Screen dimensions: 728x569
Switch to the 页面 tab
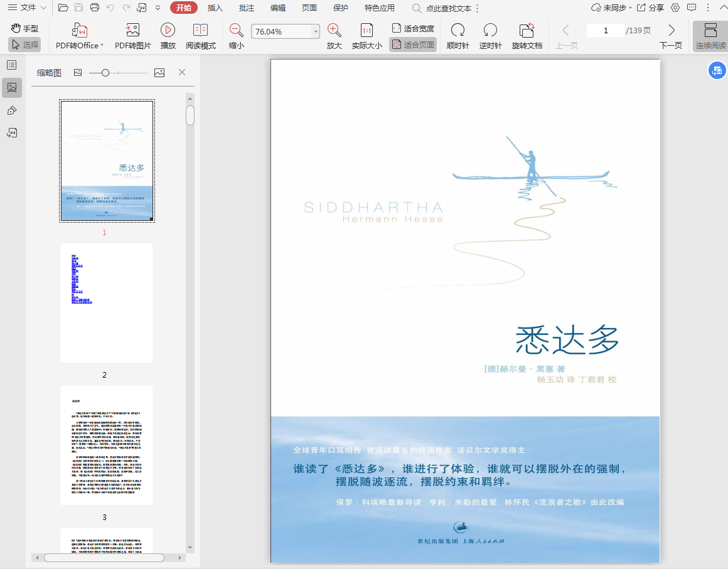click(x=309, y=8)
